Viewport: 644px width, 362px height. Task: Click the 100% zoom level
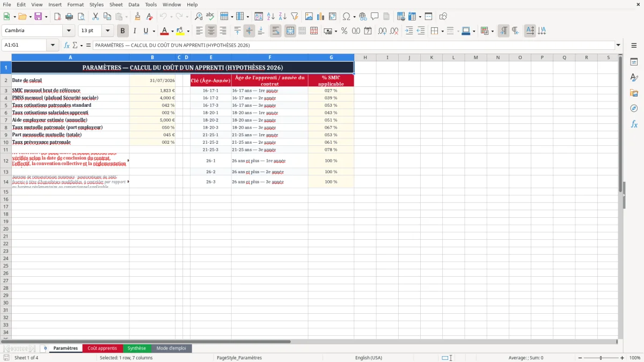click(x=634, y=358)
